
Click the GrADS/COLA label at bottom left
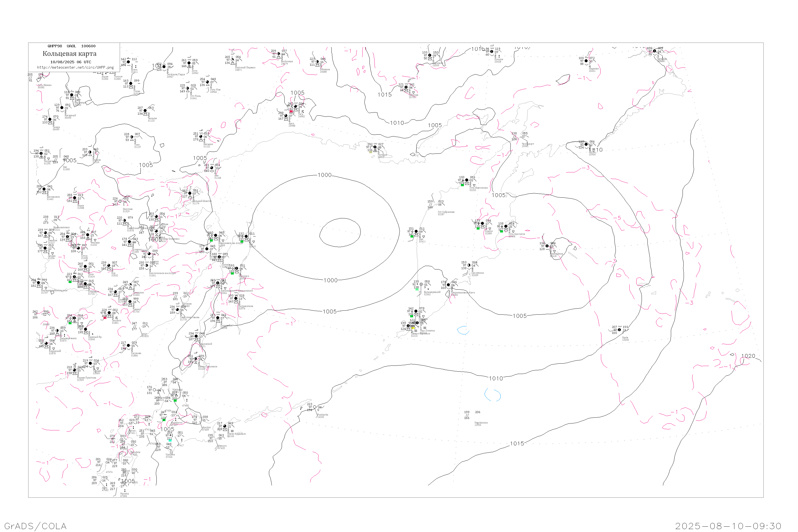click(35, 526)
